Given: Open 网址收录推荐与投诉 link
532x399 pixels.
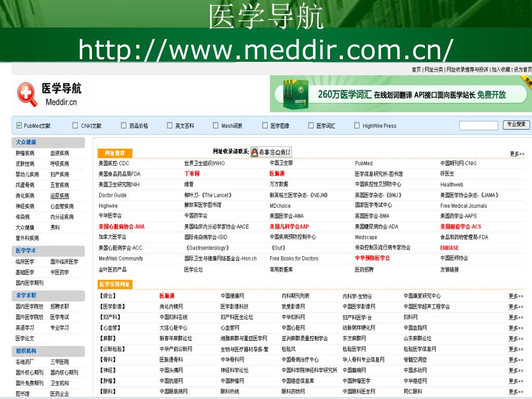Looking at the screenshot, I should coord(467,70).
